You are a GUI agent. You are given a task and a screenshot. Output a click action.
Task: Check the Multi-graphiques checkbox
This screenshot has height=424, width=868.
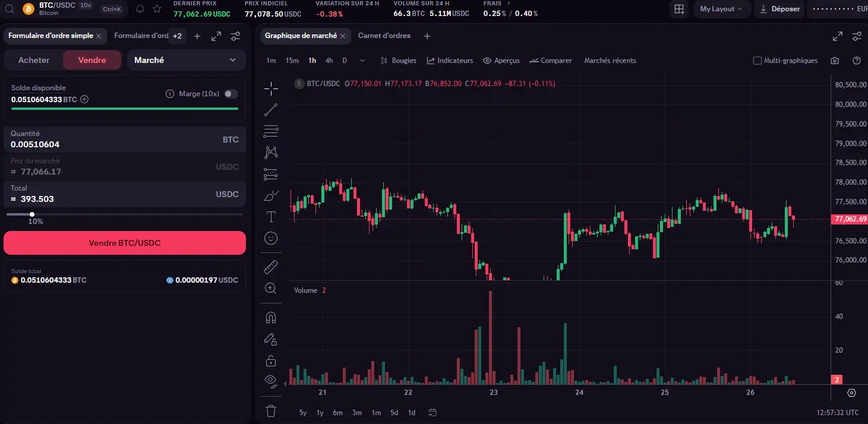tap(757, 61)
